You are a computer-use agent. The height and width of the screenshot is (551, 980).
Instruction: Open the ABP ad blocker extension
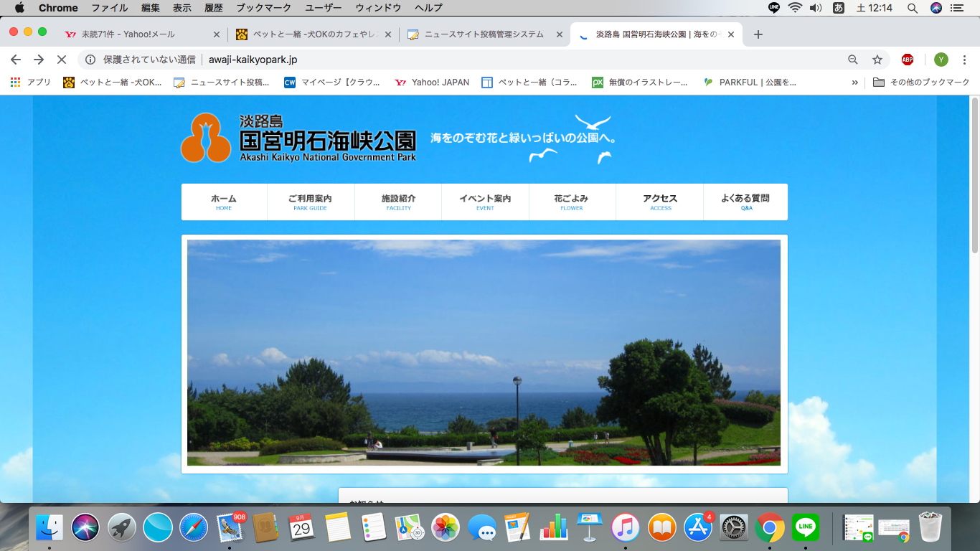908,60
